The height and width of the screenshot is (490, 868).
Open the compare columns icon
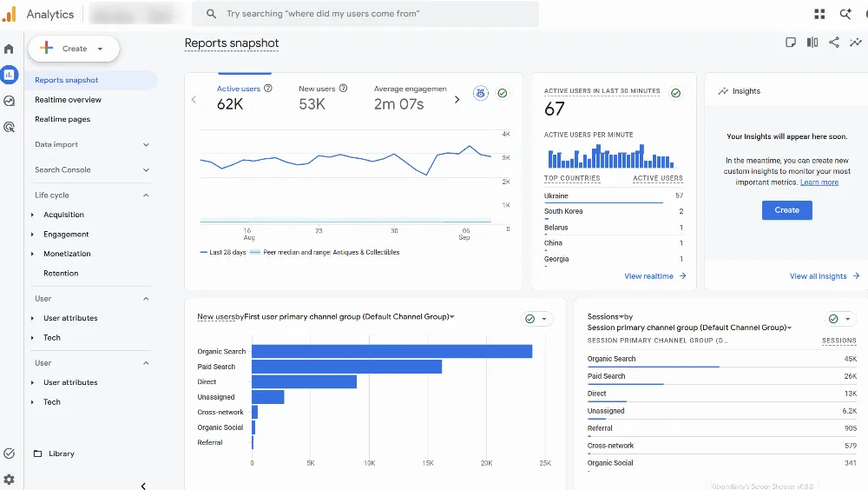812,42
